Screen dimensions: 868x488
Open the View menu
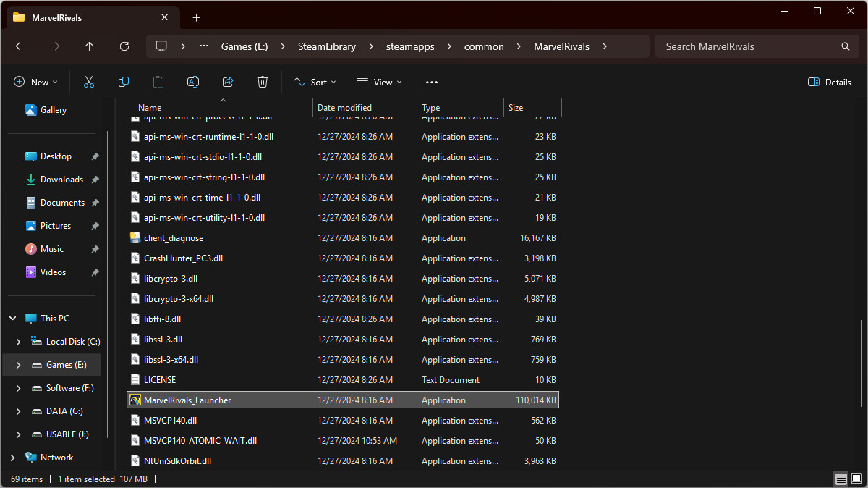click(379, 83)
